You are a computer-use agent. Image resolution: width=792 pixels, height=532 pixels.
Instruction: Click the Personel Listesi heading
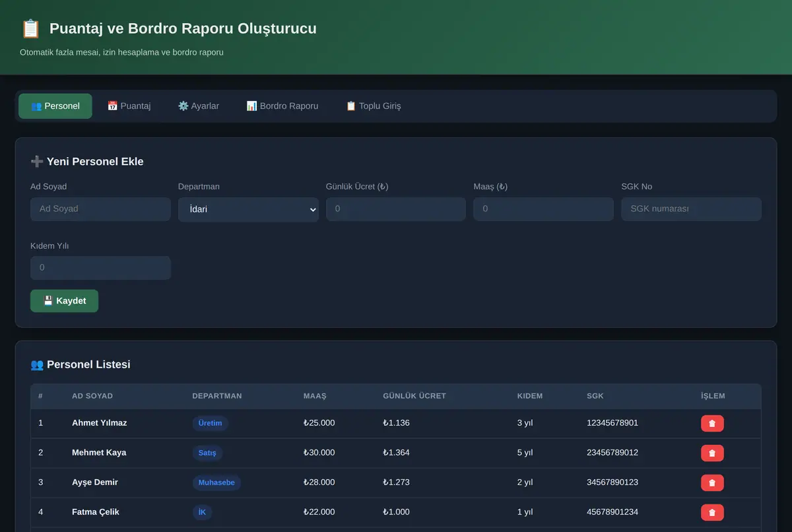81,364
